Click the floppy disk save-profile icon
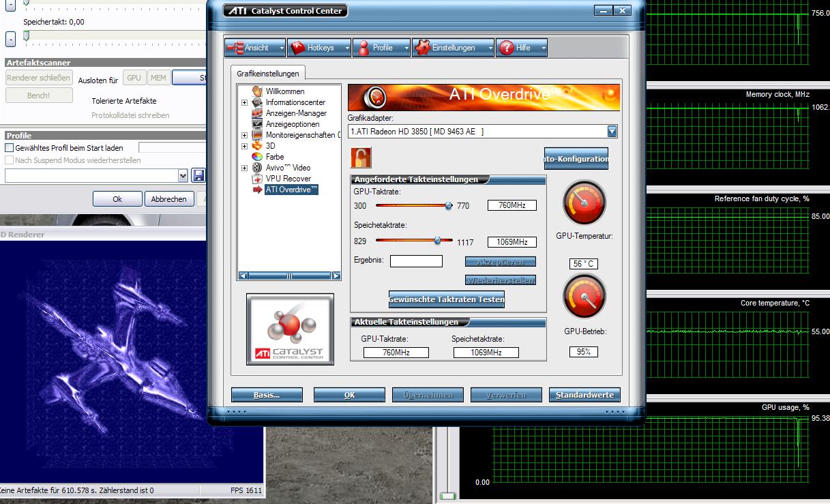The image size is (830, 504). pyautogui.click(x=198, y=176)
